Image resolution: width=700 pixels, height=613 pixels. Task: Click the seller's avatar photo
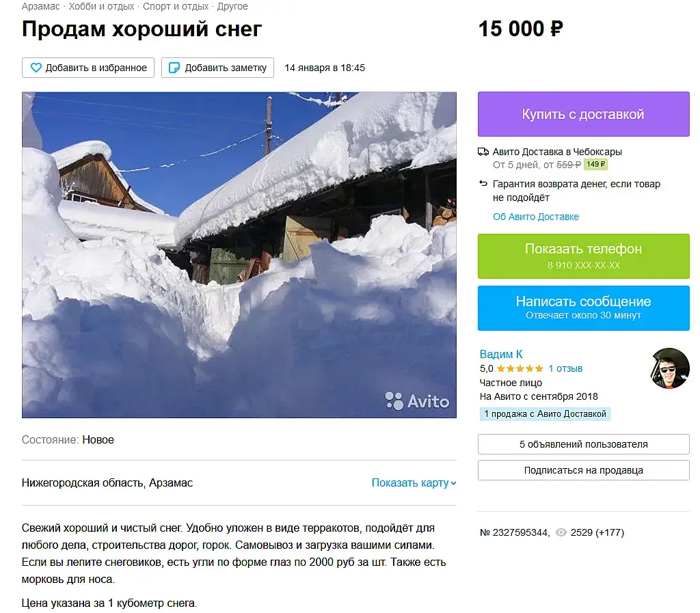[x=670, y=368]
